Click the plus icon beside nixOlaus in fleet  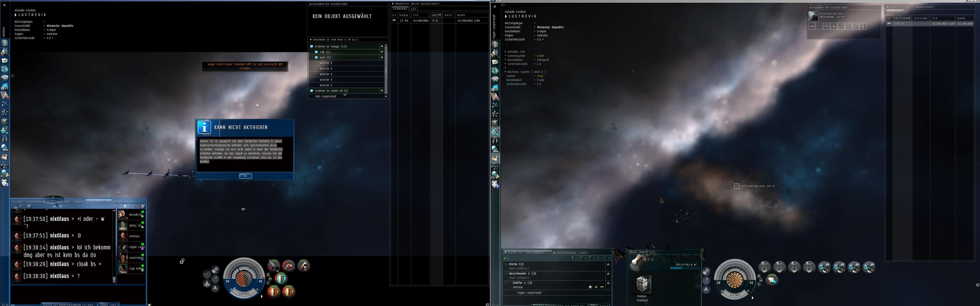tap(596, 287)
